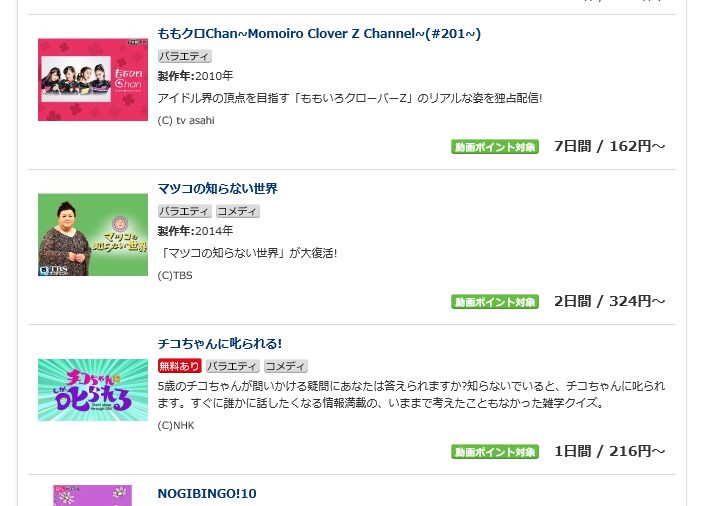
Task: Select the バラエティ tag under ももクロChan
Action: (x=184, y=56)
